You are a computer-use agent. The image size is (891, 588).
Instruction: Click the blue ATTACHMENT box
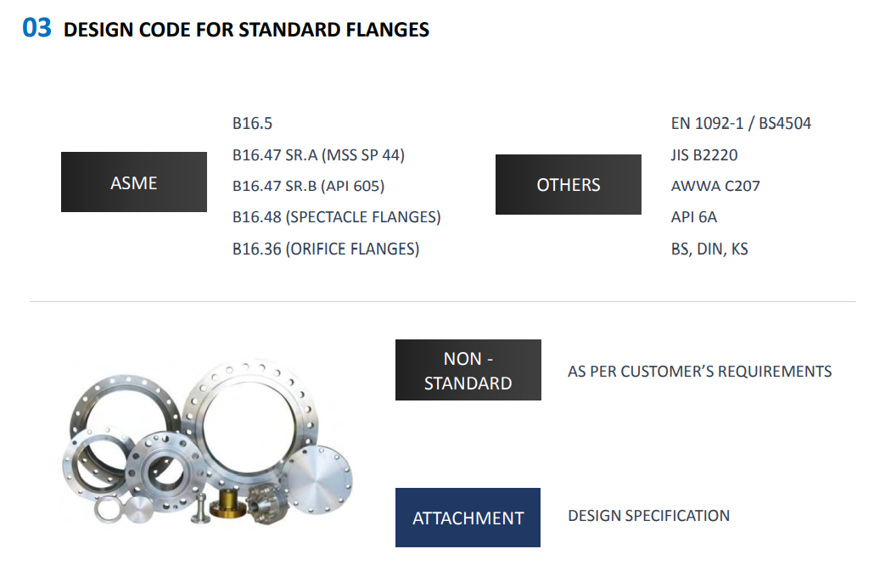click(x=468, y=518)
